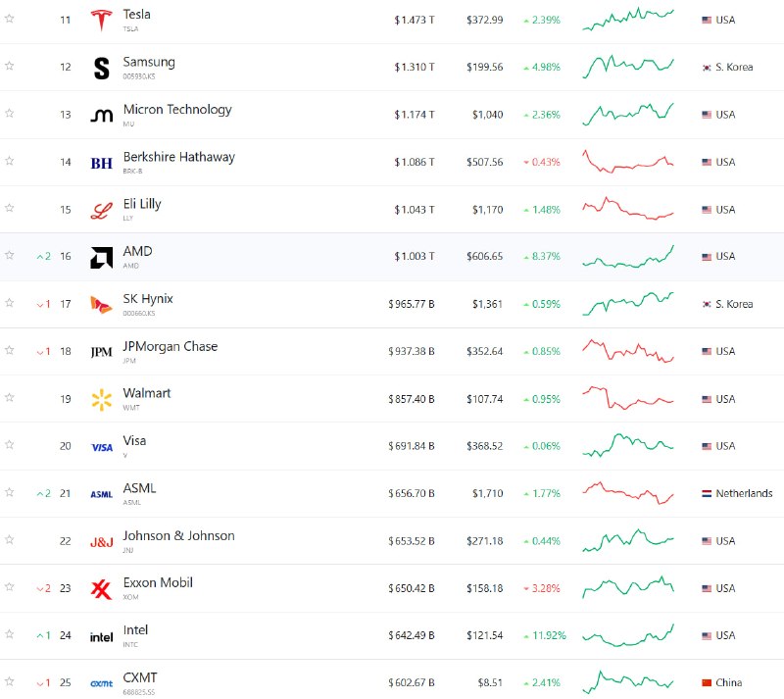The image size is (784, 699).
Task: Click the SK Hynix logo
Action: 102,305
